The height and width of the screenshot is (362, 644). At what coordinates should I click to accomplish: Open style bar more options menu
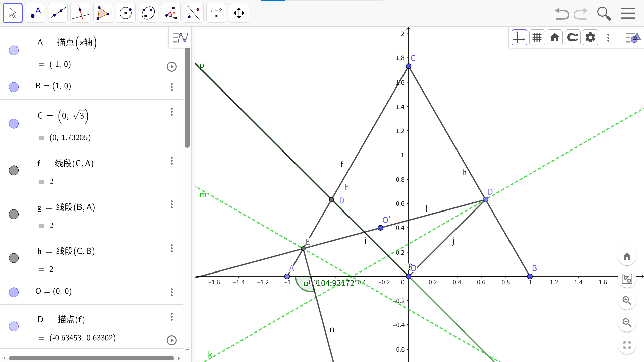click(608, 38)
